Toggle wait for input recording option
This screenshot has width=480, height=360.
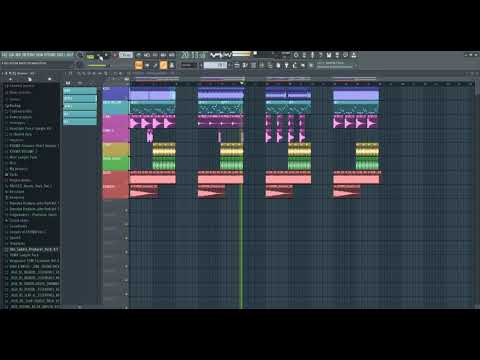click(147, 55)
